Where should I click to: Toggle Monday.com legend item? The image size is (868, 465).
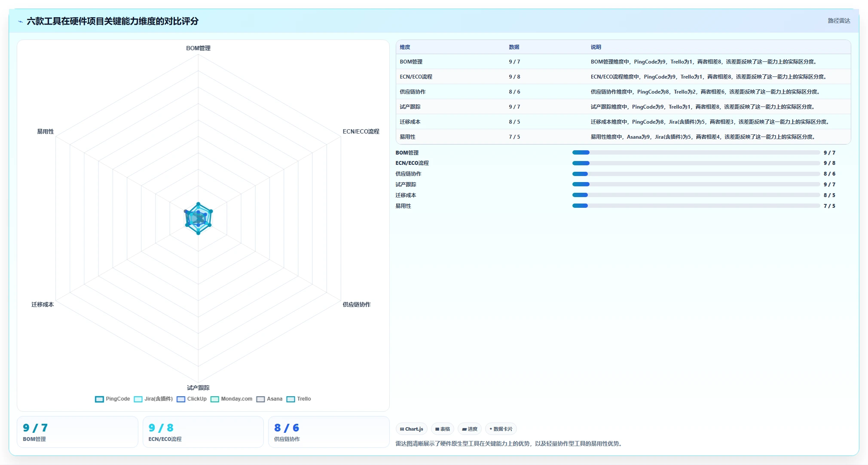232,399
